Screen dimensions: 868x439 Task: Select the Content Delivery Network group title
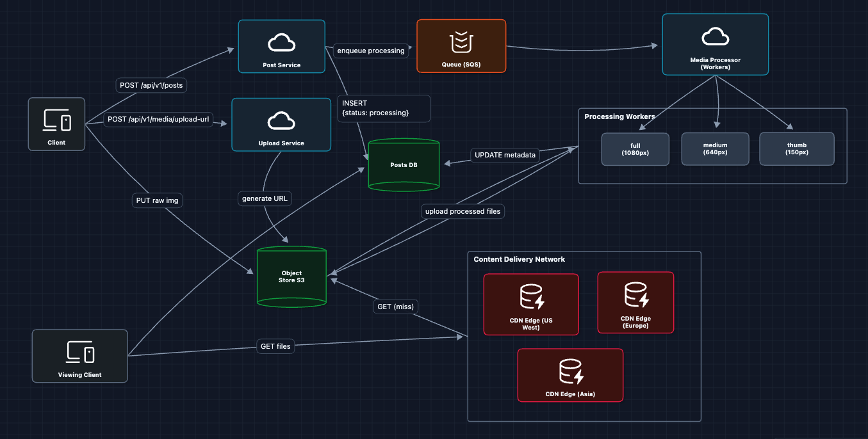[x=519, y=259]
